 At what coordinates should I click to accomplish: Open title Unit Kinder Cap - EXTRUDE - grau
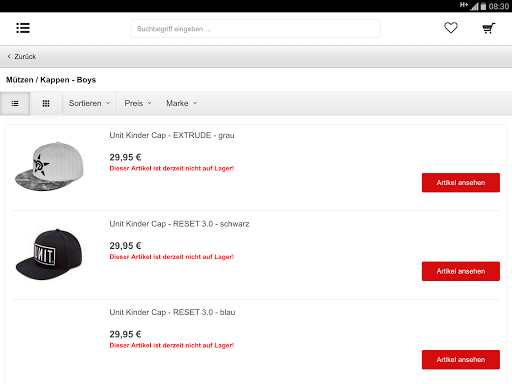pyautogui.click(x=172, y=135)
